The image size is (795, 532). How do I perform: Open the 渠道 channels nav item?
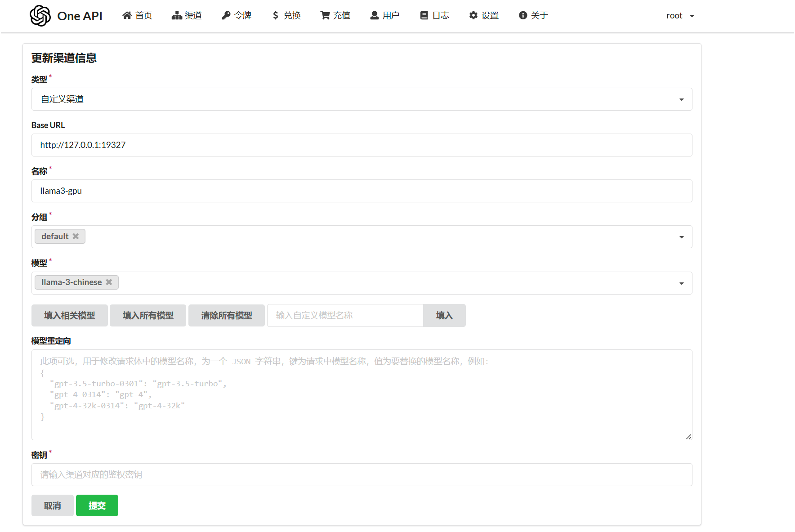[x=187, y=16]
